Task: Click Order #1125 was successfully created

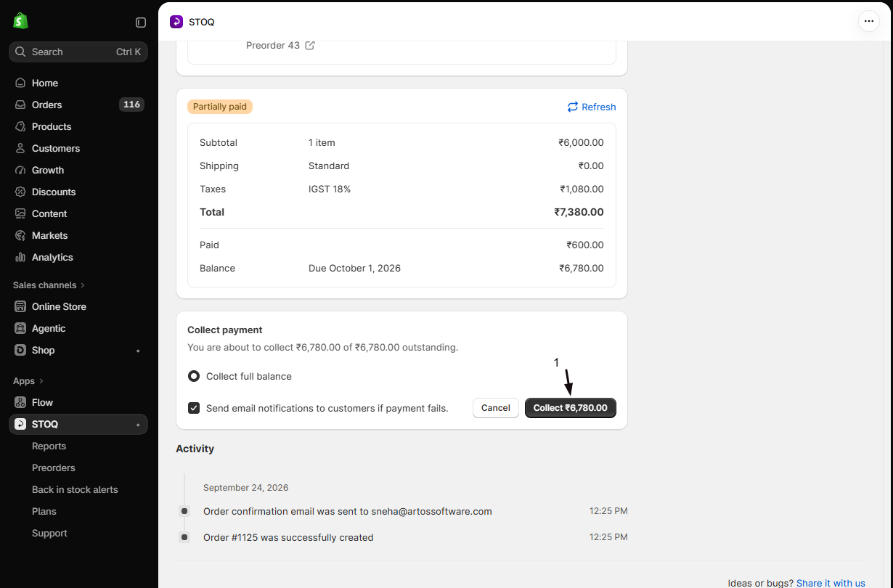Action: [x=288, y=537]
